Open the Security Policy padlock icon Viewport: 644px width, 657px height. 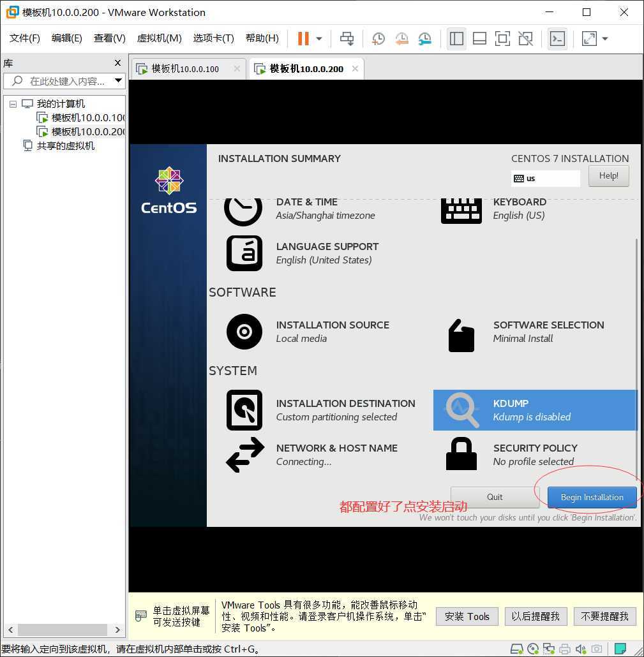coord(461,454)
